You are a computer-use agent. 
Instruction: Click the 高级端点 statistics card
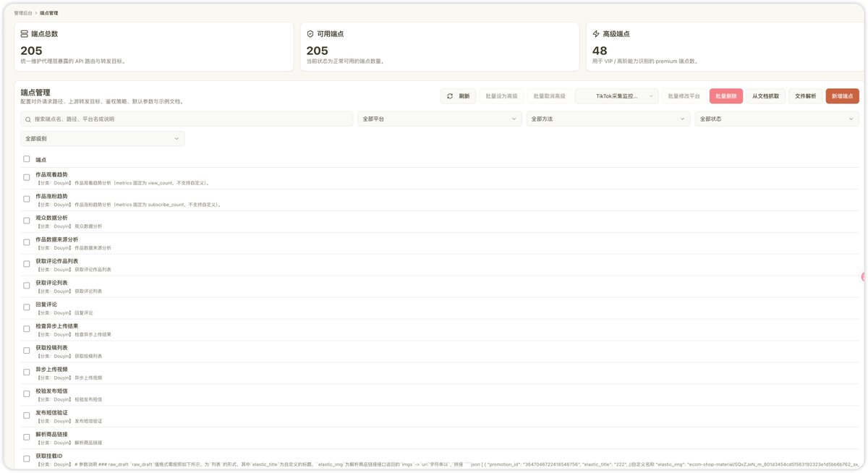click(726, 47)
